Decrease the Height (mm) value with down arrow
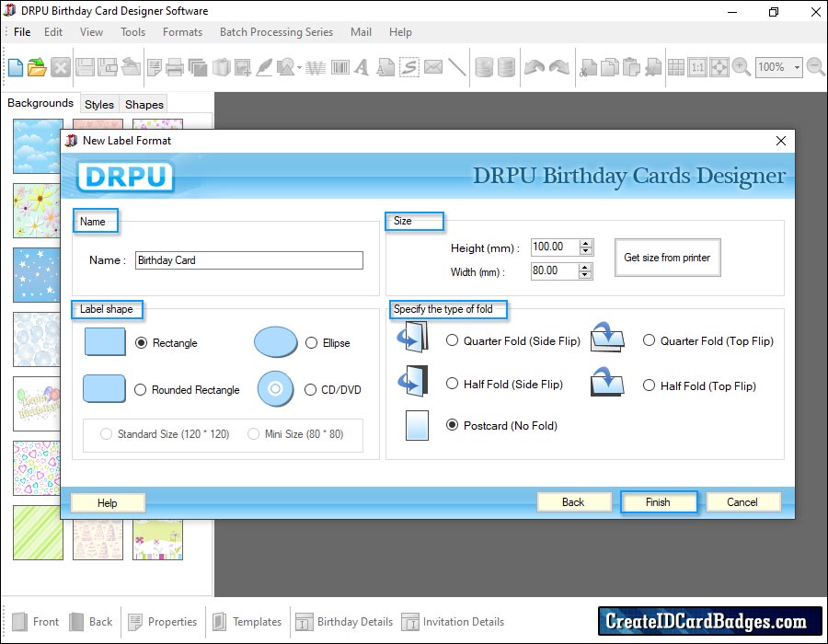The width and height of the screenshot is (828, 644). [x=585, y=251]
